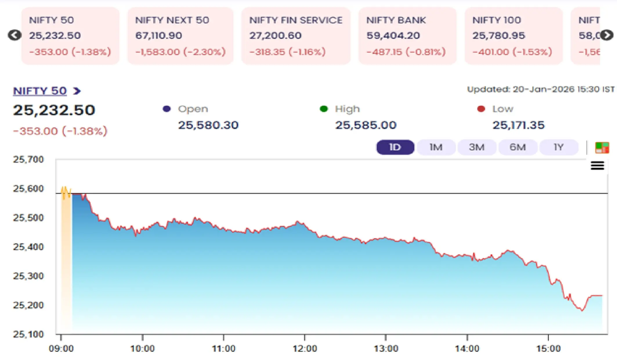The width and height of the screenshot is (617, 364).
Task: Click the arrow beside NIFTY 50 heading
Action: [x=77, y=91]
